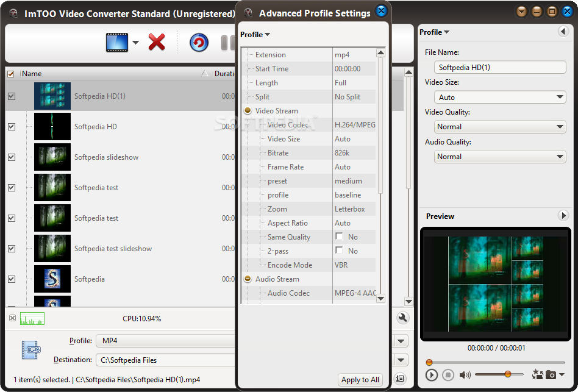Enable the Same Quality checkbox
This screenshot has height=392, width=578.
click(x=339, y=237)
